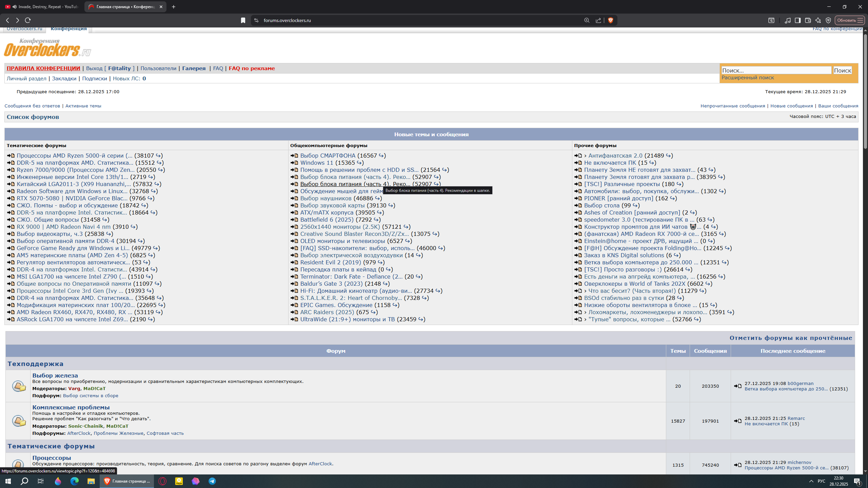Viewport: 868px width, 488px height.
Task: Open the Обновить browser menu button
Action: [850, 20]
